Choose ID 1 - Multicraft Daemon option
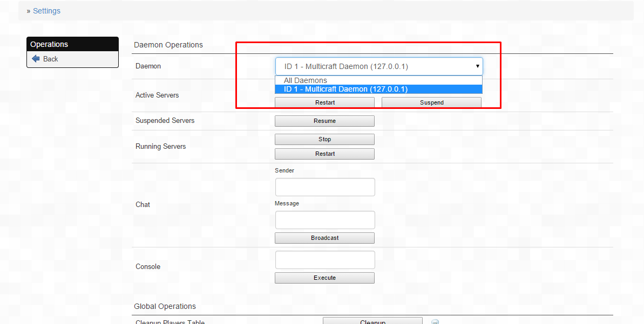The width and height of the screenshot is (644, 324). (378, 89)
